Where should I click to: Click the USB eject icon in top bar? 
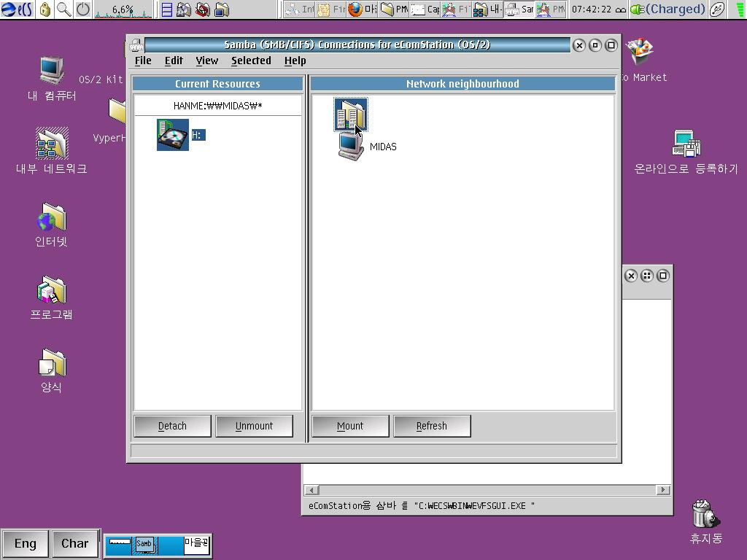pos(717,9)
